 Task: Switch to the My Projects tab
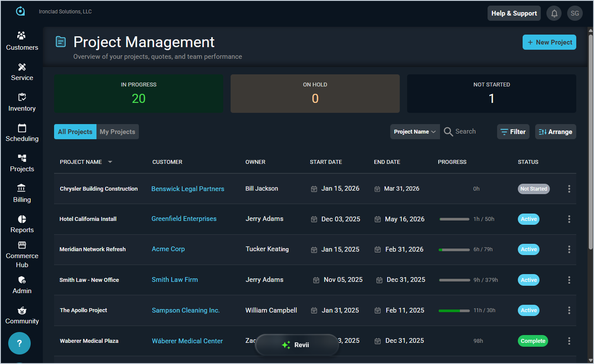pyautogui.click(x=117, y=132)
